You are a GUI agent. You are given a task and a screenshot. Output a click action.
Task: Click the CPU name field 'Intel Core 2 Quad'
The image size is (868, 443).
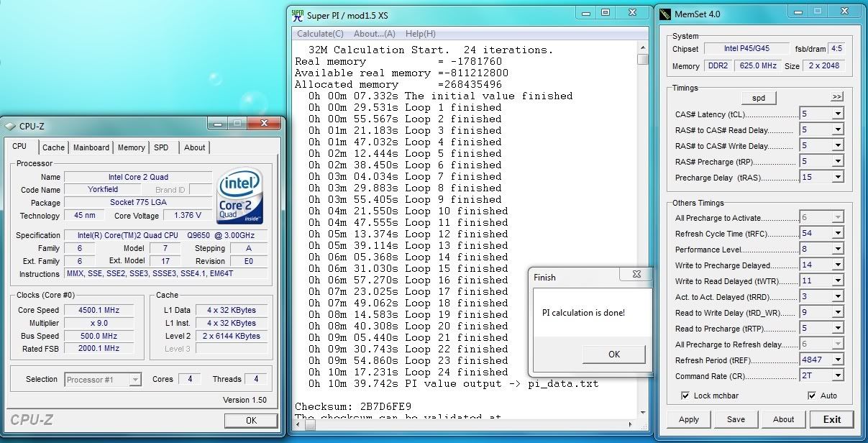click(x=138, y=177)
